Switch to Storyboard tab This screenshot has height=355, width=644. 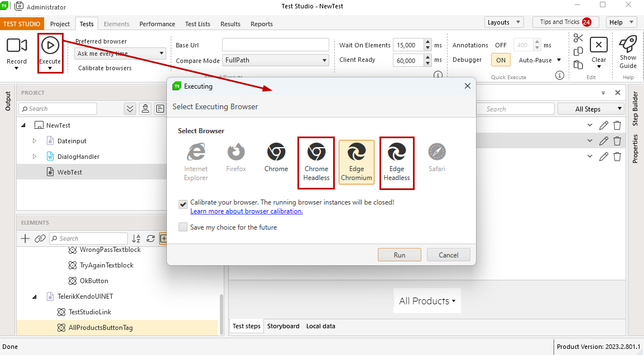coord(283,327)
